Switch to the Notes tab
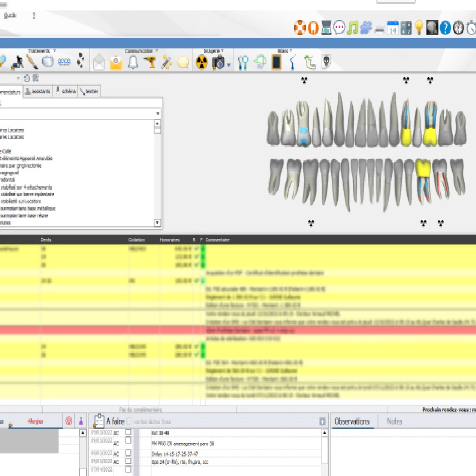Screen dimensions: 476x476 tap(394, 421)
